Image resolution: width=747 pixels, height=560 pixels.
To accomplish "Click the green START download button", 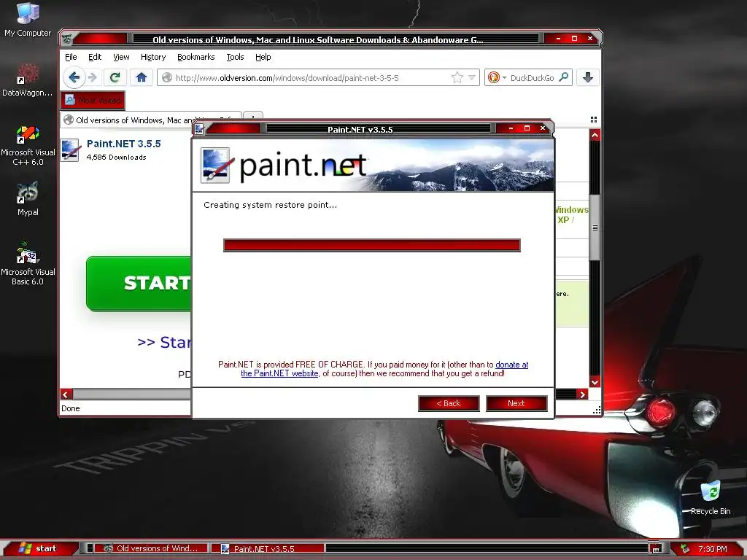I will (139, 284).
